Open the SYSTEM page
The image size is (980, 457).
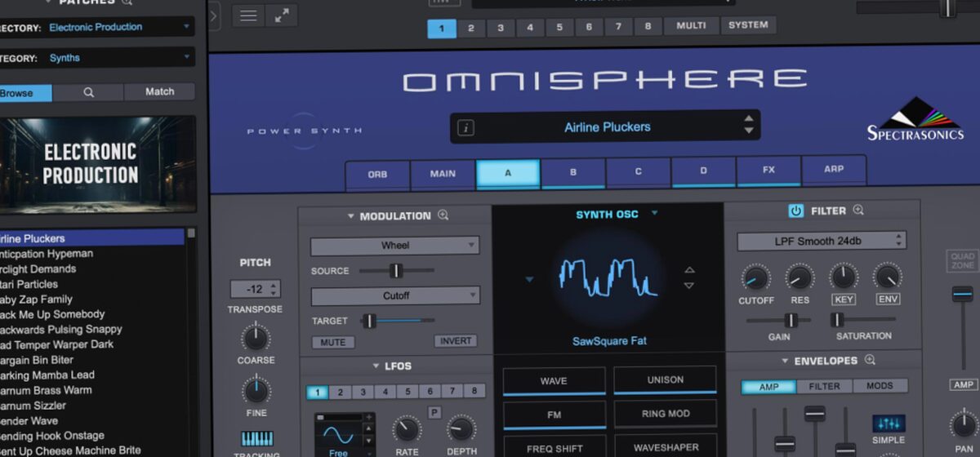748,25
